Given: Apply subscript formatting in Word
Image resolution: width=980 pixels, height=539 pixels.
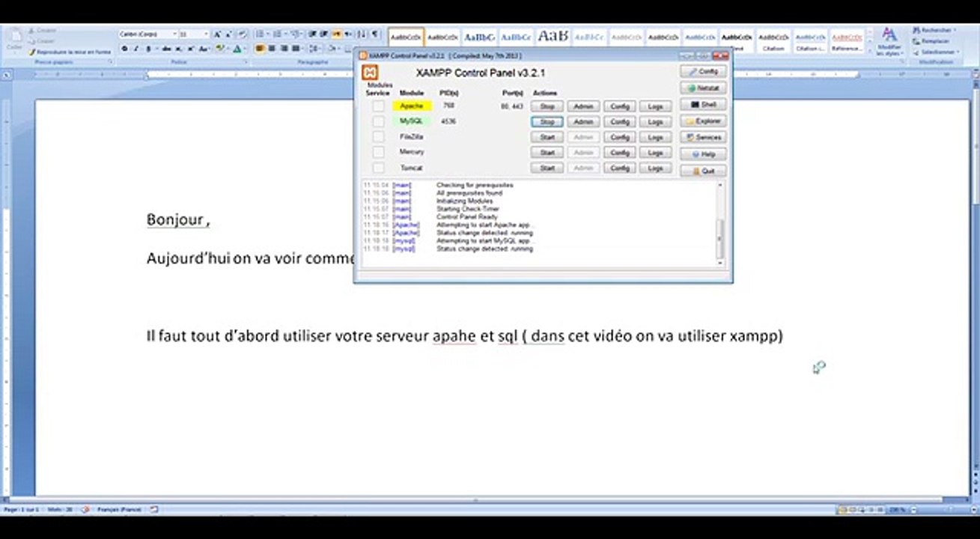Looking at the screenshot, I should (x=178, y=49).
